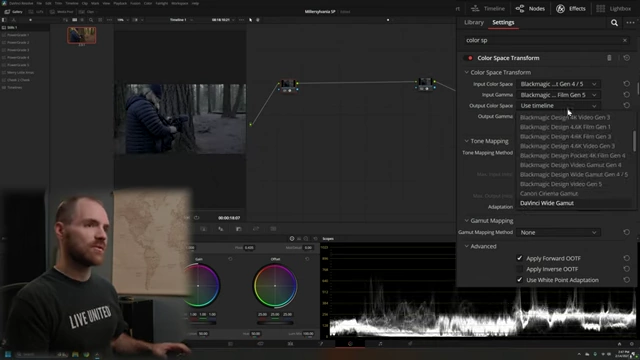Toggle the Gallery panel button

[x=13, y=12]
